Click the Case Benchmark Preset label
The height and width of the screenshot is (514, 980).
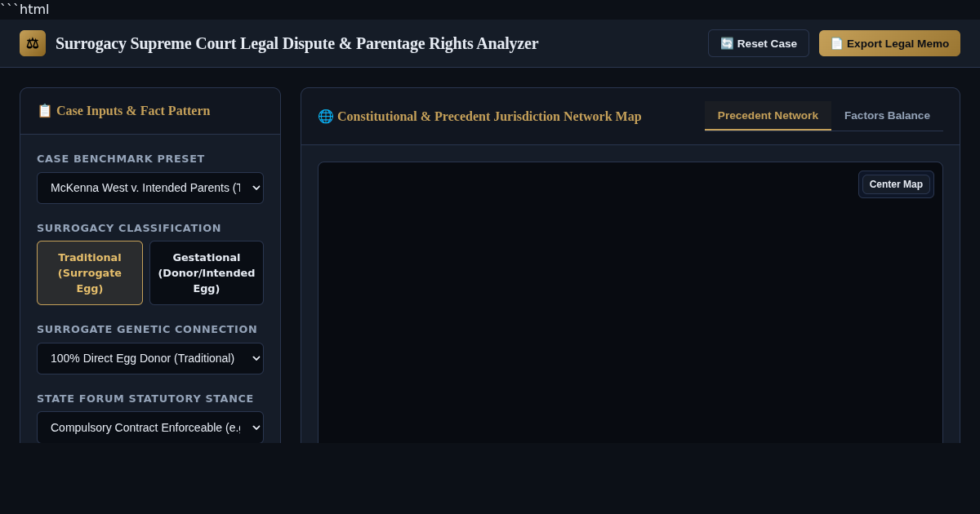(121, 159)
